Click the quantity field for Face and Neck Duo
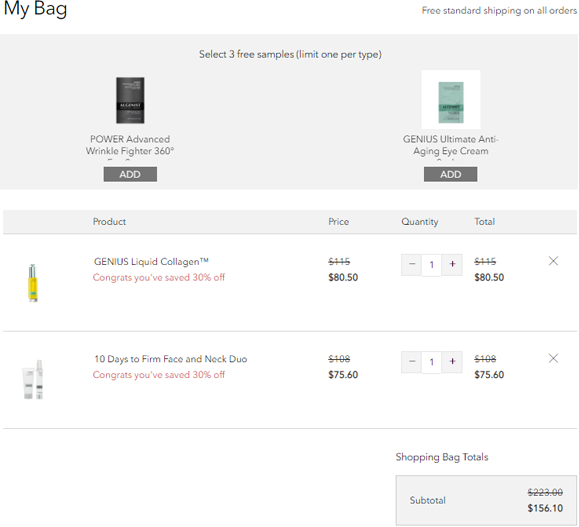579x527 pixels. (x=432, y=362)
